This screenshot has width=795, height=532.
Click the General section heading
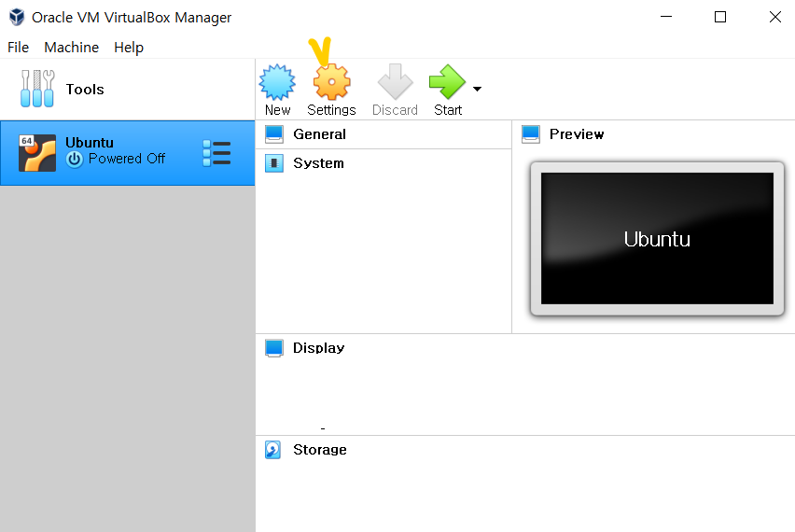319,134
